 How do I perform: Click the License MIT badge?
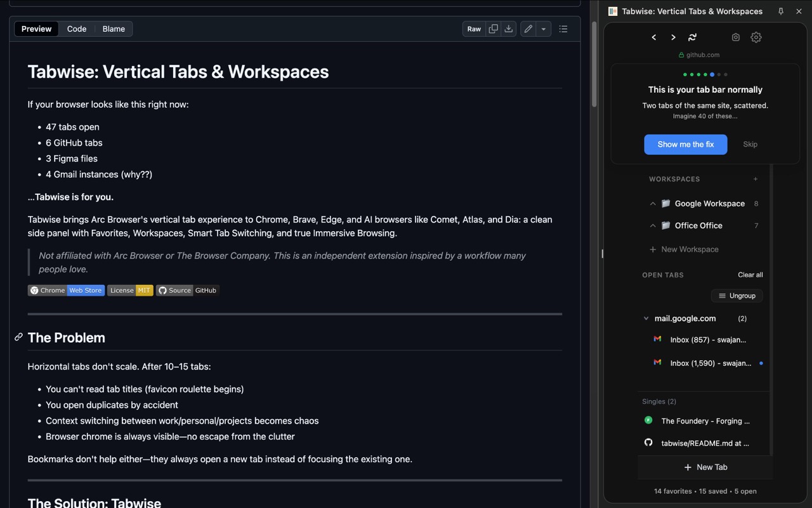130,290
